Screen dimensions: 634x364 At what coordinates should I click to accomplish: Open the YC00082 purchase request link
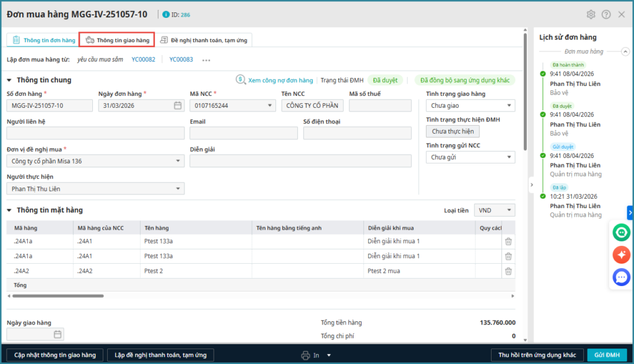coord(143,59)
